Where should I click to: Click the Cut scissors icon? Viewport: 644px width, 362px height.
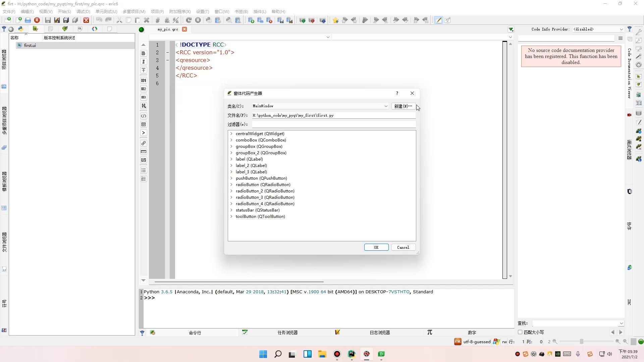coord(119,20)
